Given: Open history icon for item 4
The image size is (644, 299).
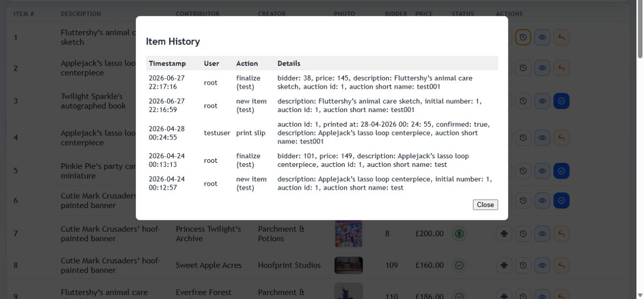Looking at the screenshot, I should click(x=523, y=138).
